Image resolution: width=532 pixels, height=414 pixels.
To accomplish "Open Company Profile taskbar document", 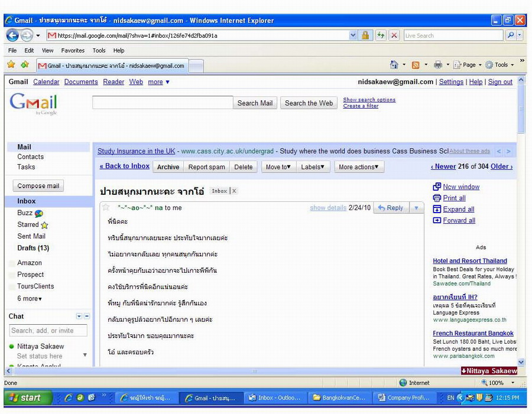I will (x=404, y=397).
